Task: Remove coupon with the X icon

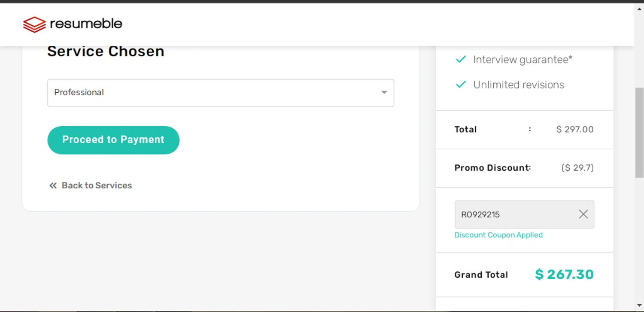Action: [583, 214]
